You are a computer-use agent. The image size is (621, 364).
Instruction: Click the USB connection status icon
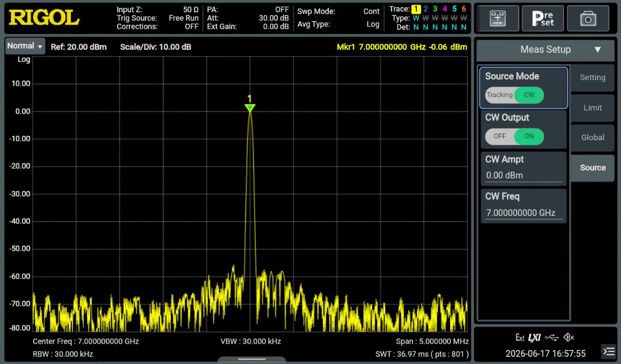coord(551,338)
